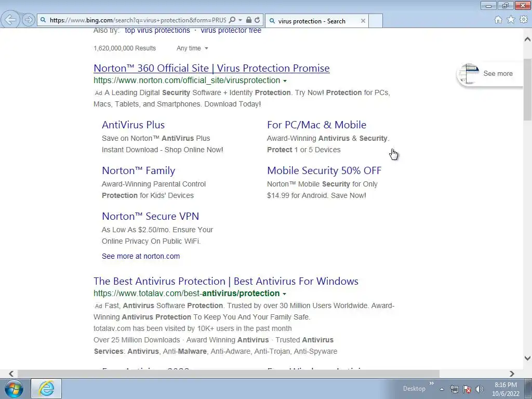Open the Tools gear menu
Viewport: 532px width, 399px height.
[524, 20]
